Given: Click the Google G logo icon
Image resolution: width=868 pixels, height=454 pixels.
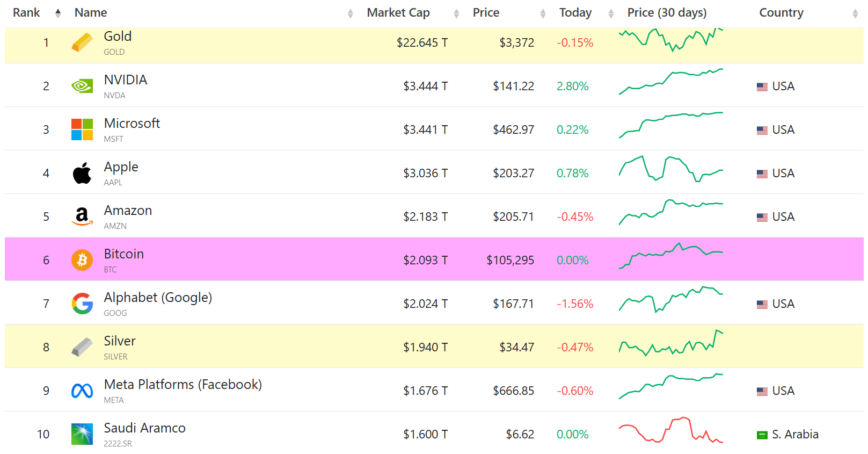Looking at the screenshot, I should (82, 304).
